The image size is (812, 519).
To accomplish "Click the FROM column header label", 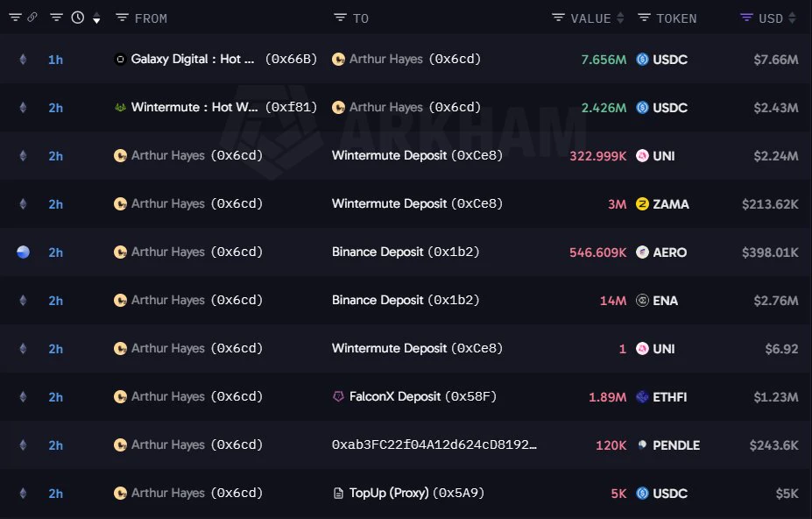I will [x=151, y=18].
